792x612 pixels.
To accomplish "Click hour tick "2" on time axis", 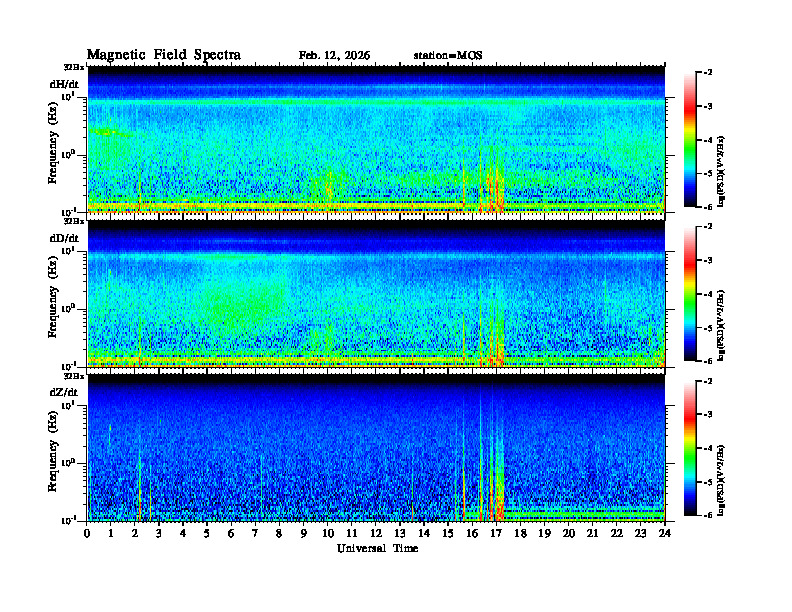I will pos(135,533).
